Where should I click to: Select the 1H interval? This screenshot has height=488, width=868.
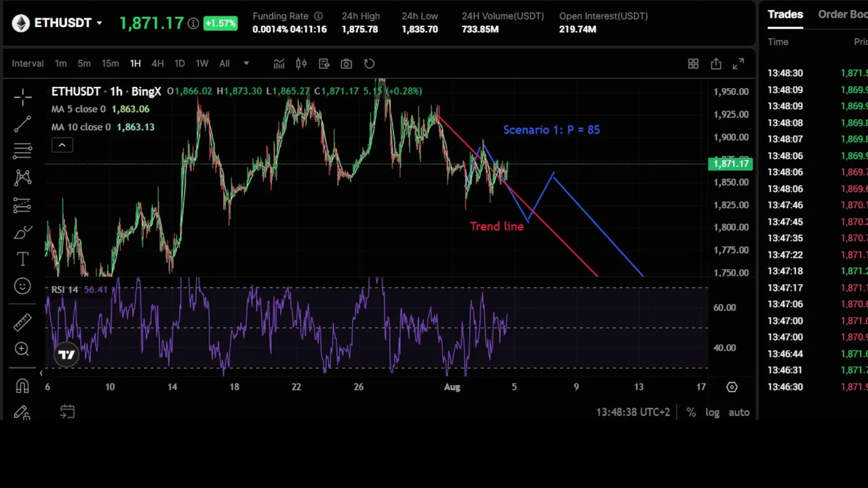pos(135,64)
